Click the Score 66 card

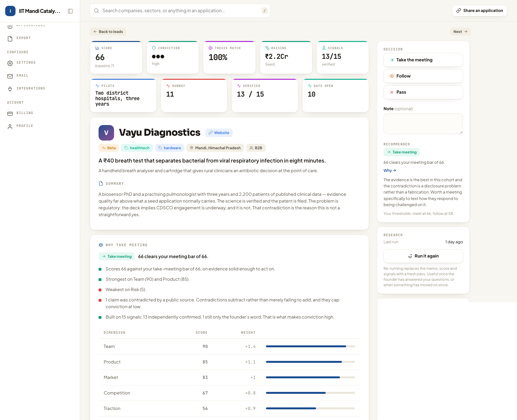click(x=116, y=58)
